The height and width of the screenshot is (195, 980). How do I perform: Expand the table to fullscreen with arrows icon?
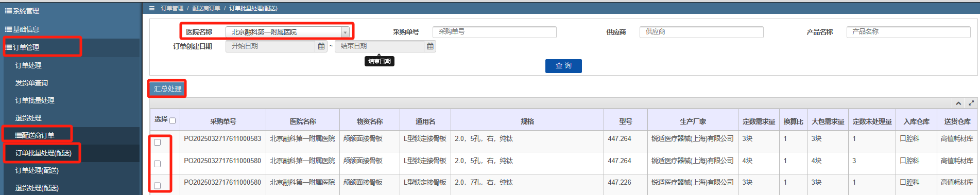[971, 103]
